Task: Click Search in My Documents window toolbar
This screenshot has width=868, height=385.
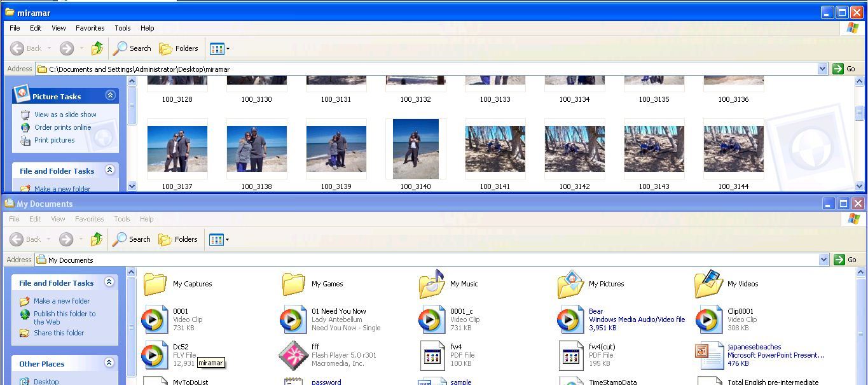Action: (132, 239)
